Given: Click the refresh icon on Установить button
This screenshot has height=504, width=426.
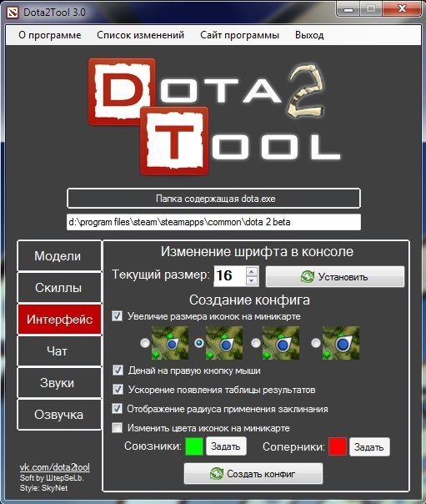Looking at the screenshot, I should pos(308,276).
